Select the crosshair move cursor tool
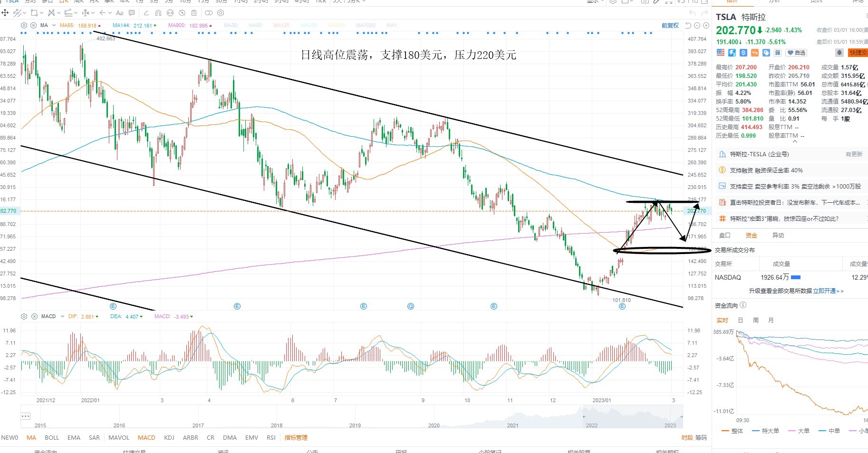868x453 pixels. tap(5, 13)
